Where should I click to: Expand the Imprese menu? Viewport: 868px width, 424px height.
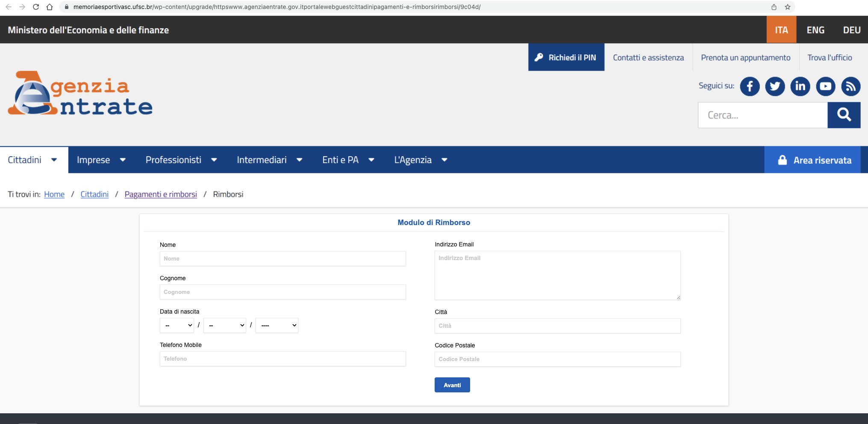101,160
